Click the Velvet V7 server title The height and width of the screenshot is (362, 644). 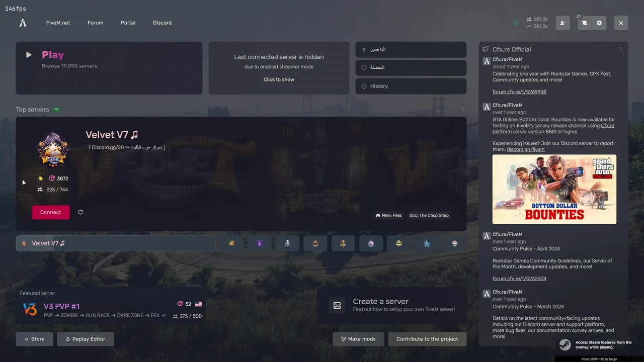tap(112, 135)
